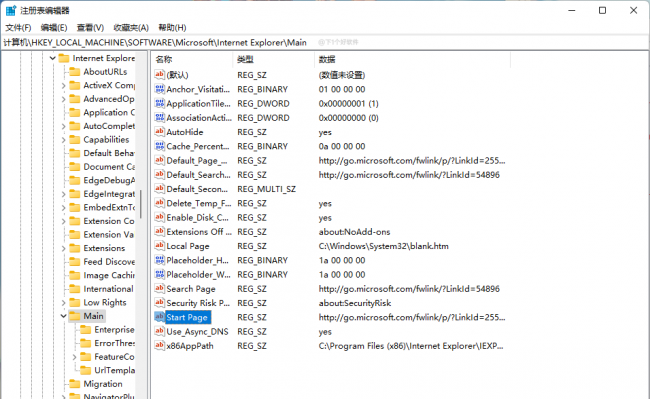Select the ErrorThresholds subkey
The image size is (650, 399).
click(x=114, y=343)
